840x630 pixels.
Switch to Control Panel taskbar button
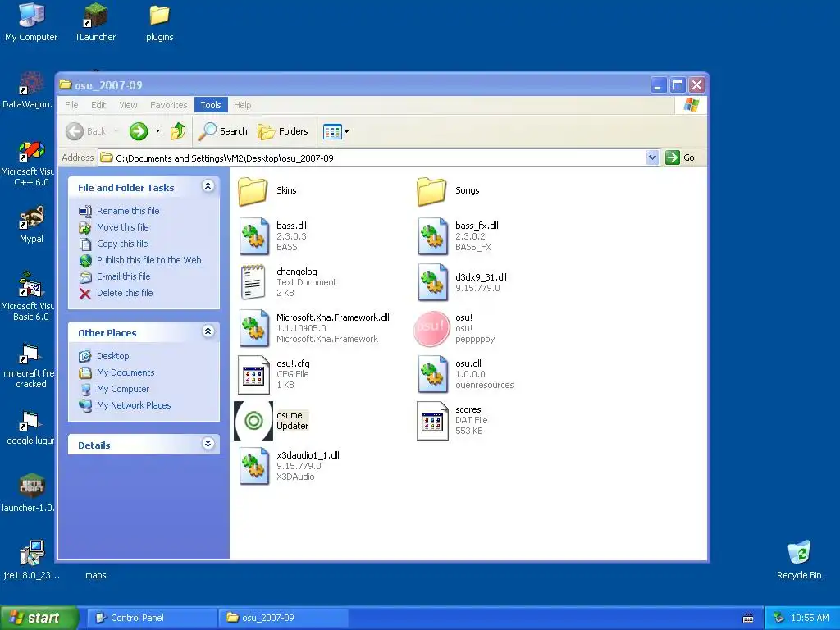[x=152, y=618]
